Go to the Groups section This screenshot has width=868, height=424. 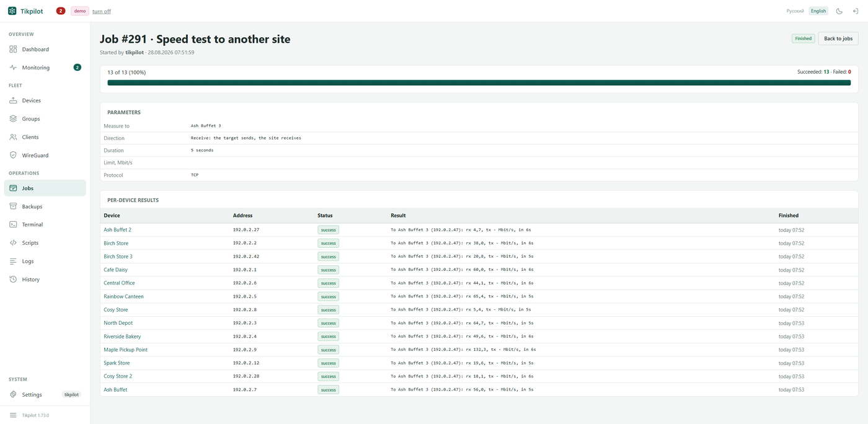(x=45, y=118)
